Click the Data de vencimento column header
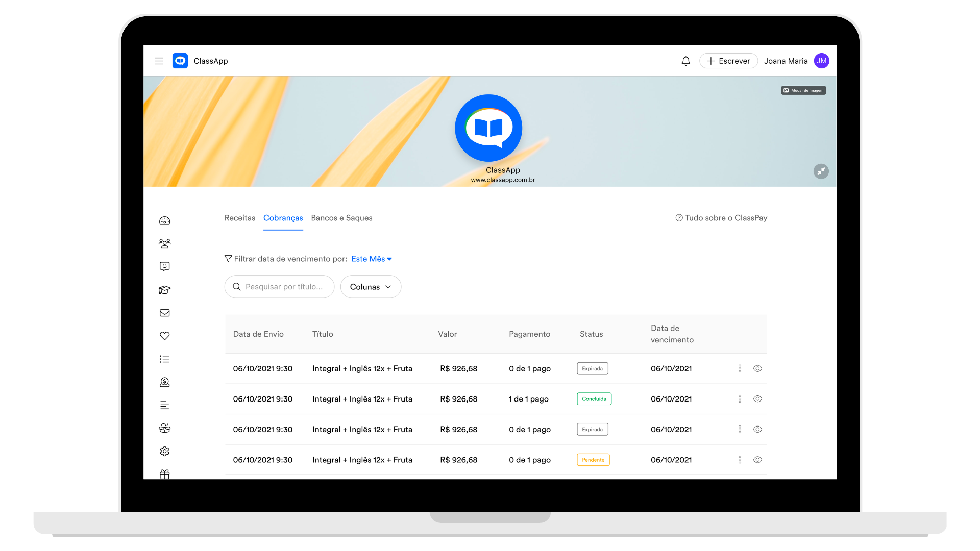Viewport: 980px width, 551px height. pos(672,334)
